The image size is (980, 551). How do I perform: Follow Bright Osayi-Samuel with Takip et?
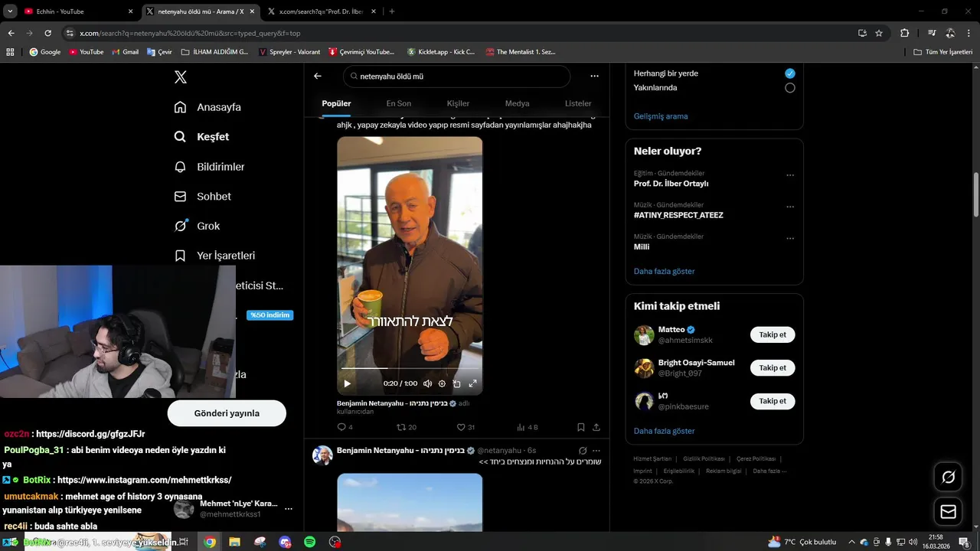coord(773,368)
